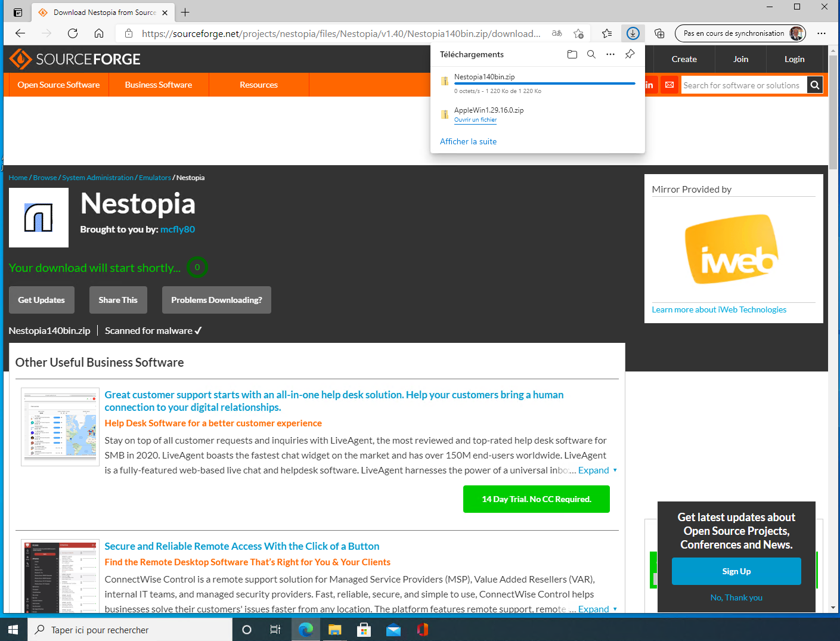Click the Share This button
Viewport: 840px width, 641px height.
click(x=118, y=300)
